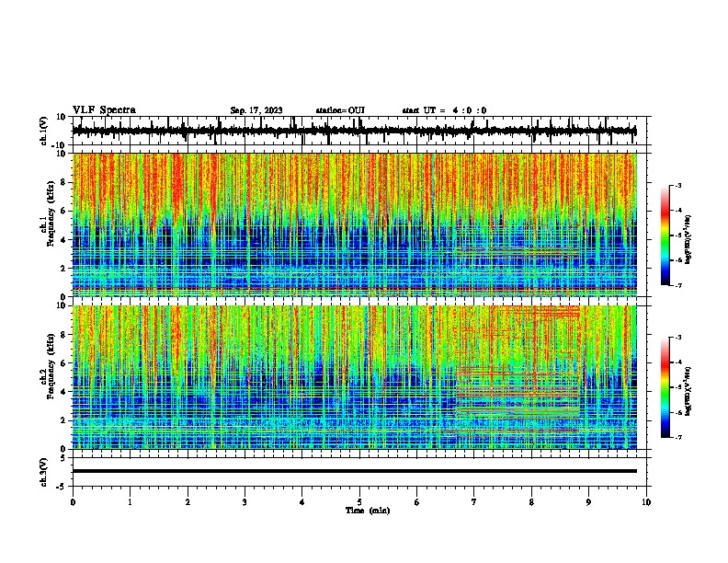Click the "station=OUJ" label

point(340,110)
